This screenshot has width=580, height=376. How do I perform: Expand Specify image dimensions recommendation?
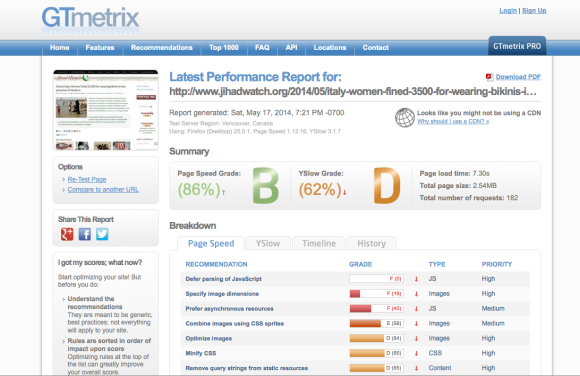tap(222, 294)
